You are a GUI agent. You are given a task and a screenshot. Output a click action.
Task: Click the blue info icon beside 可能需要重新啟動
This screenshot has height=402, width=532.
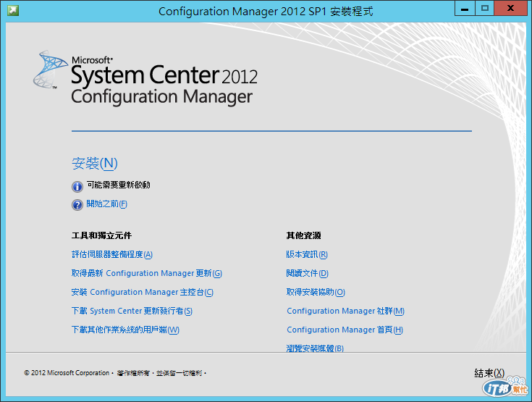pyautogui.click(x=77, y=186)
